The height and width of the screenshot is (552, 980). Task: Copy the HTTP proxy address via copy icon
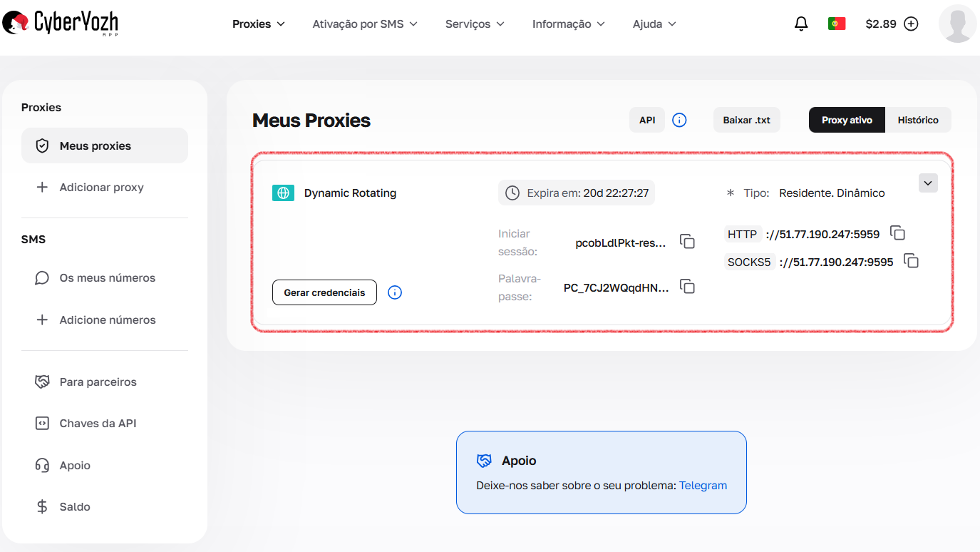click(x=897, y=233)
